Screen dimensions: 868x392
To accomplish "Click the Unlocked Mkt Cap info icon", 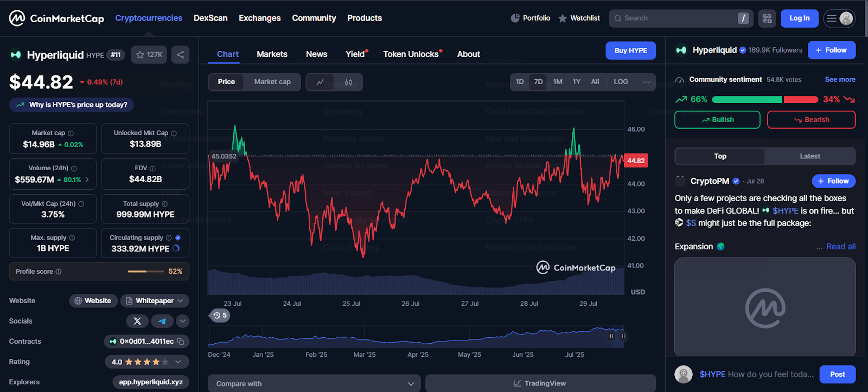I will click(x=174, y=133).
